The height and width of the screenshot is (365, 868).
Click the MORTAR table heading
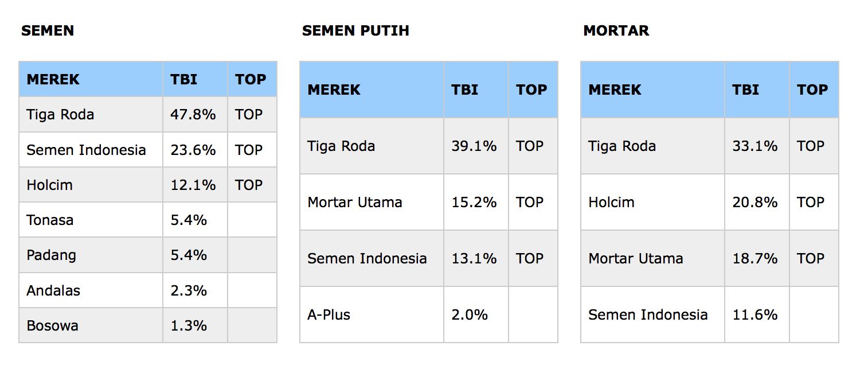616,31
